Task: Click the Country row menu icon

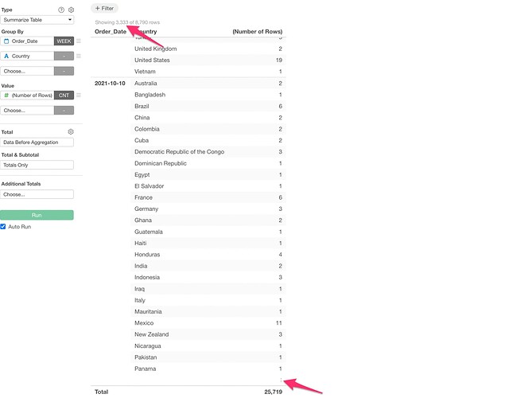Action: (78, 57)
